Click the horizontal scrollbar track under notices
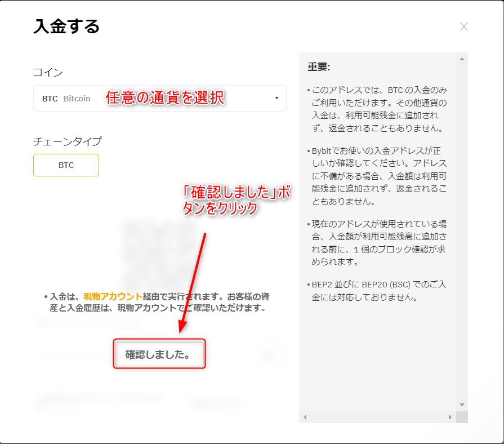 [x=377, y=417]
